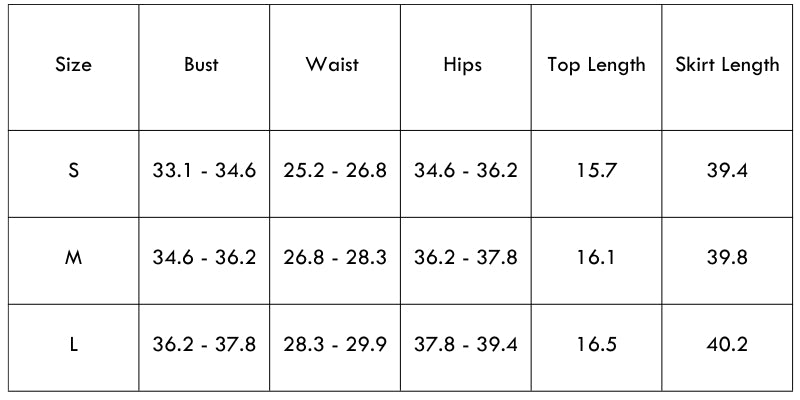Viewport: 800px width, 400px height.
Task: Select top length value 16.5
Action: coord(596,345)
